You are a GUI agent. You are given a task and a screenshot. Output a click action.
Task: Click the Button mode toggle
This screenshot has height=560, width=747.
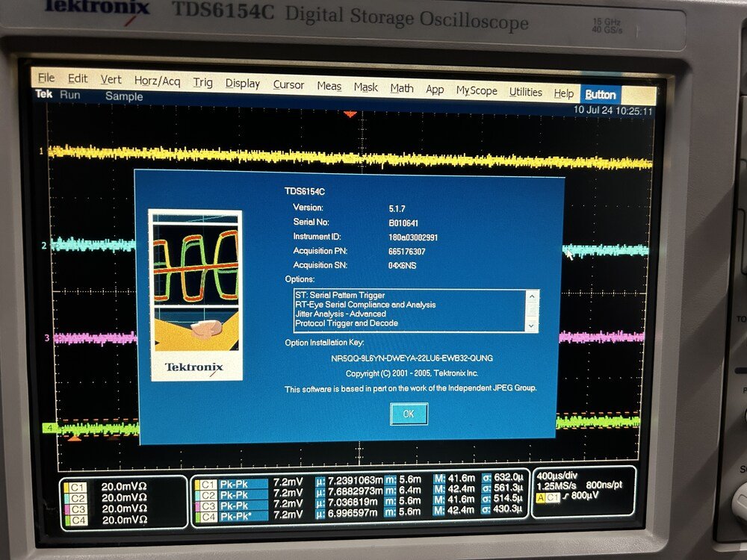pyautogui.click(x=601, y=94)
